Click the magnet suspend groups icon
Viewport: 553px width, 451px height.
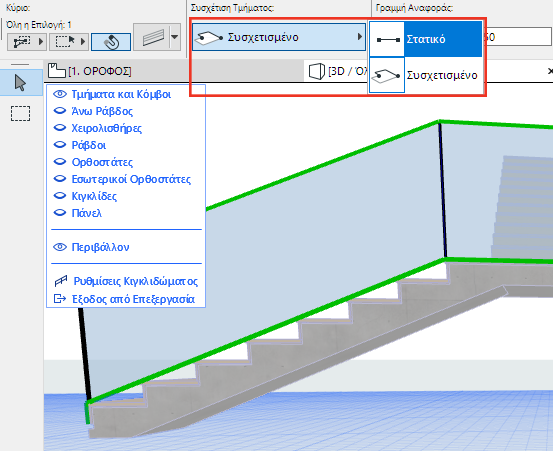[x=111, y=42]
